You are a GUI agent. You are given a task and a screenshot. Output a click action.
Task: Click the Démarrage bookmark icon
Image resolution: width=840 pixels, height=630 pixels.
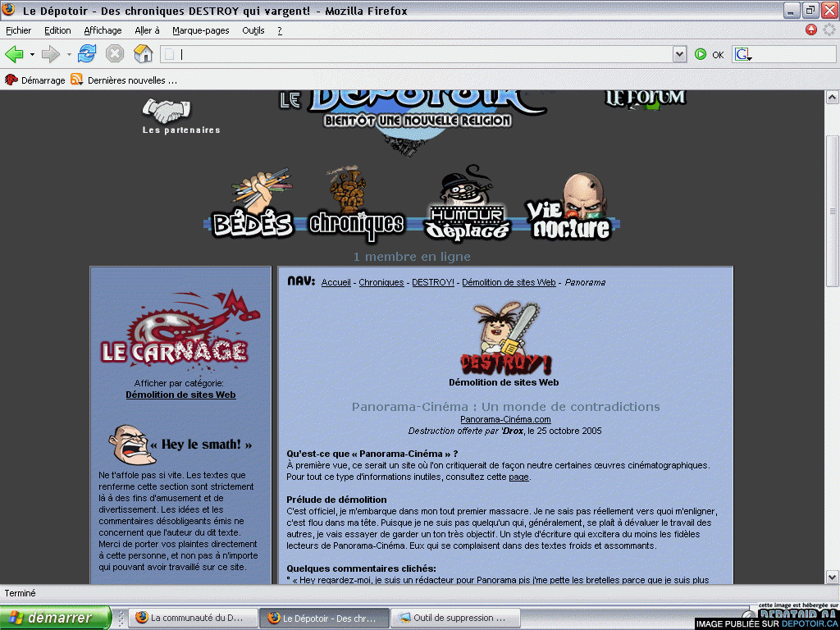tap(11, 80)
